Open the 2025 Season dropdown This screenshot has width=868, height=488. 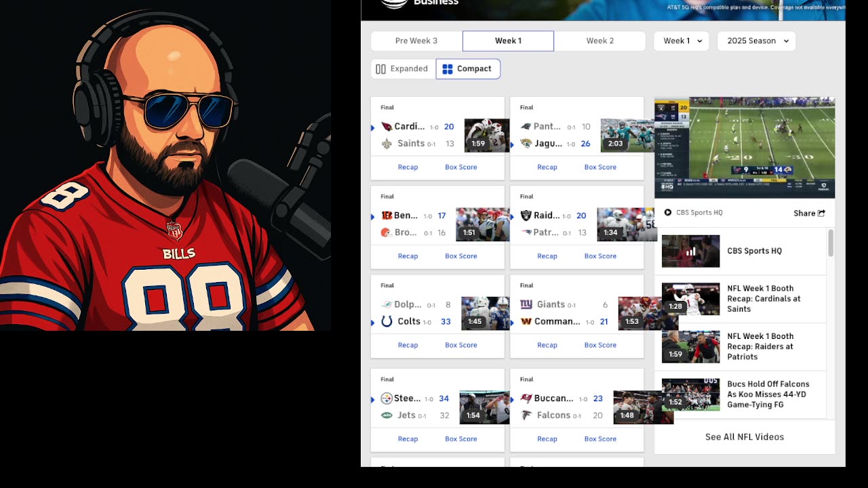(756, 41)
